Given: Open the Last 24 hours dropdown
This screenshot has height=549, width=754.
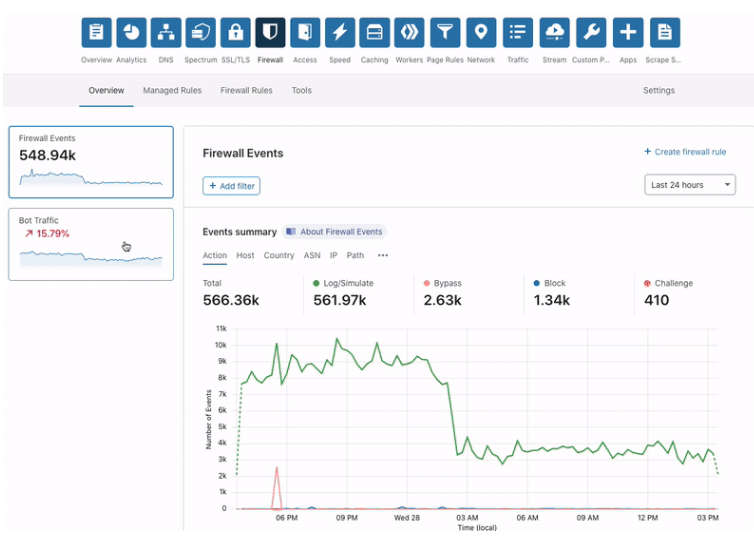Looking at the screenshot, I should pyautogui.click(x=690, y=185).
